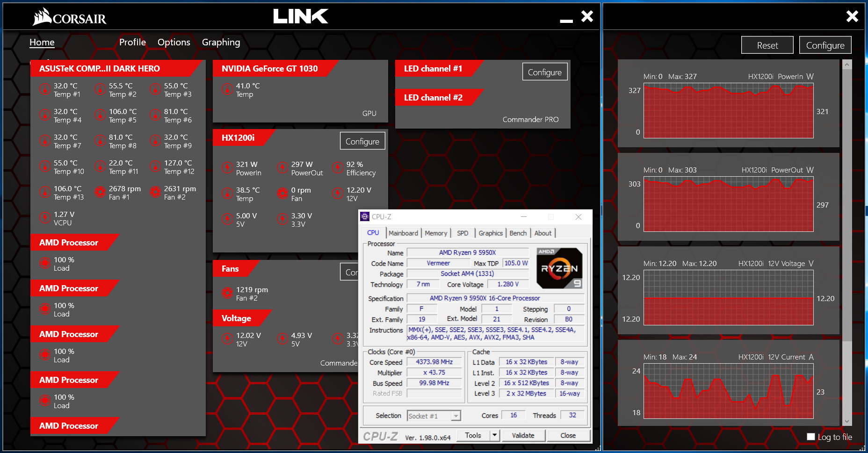Click the Temp #12 thermometer icon showing 127.0 °C
Screen dimensions: 868x453
click(x=155, y=166)
